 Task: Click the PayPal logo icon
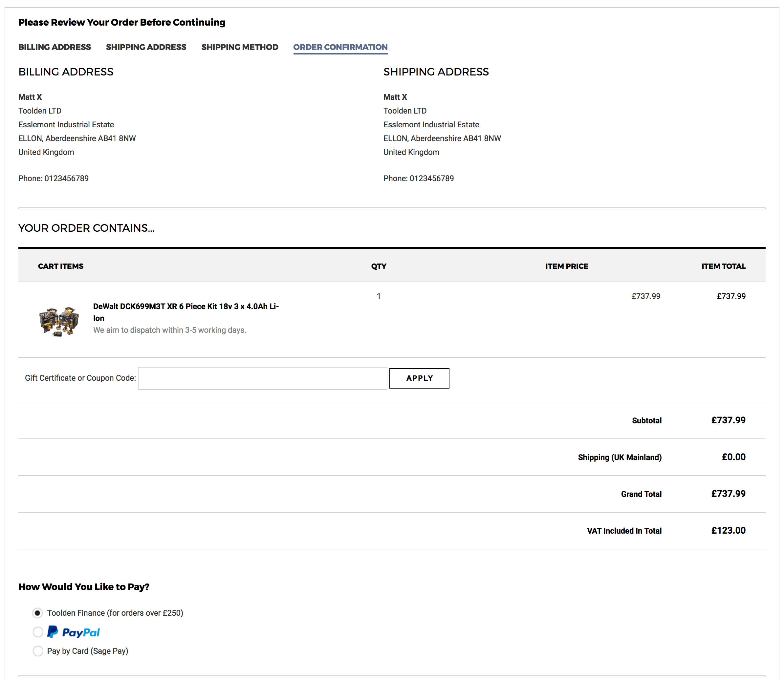[74, 632]
